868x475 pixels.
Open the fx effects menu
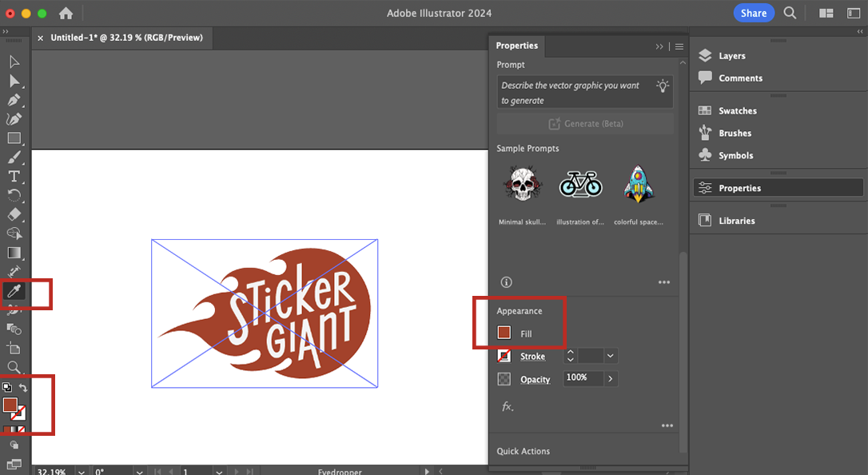coord(508,407)
